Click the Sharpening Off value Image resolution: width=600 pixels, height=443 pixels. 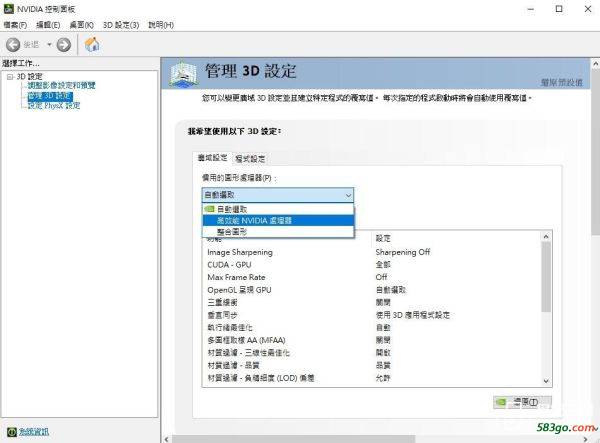click(x=403, y=252)
